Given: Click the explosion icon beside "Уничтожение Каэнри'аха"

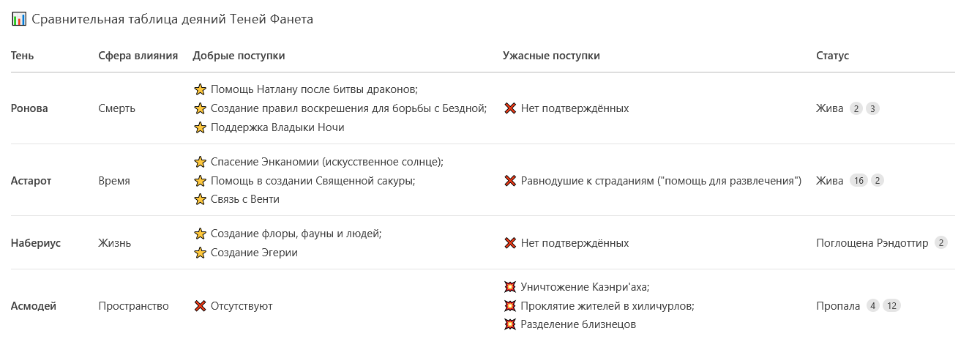Looking at the screenshot, I should (x=510, y=287).
